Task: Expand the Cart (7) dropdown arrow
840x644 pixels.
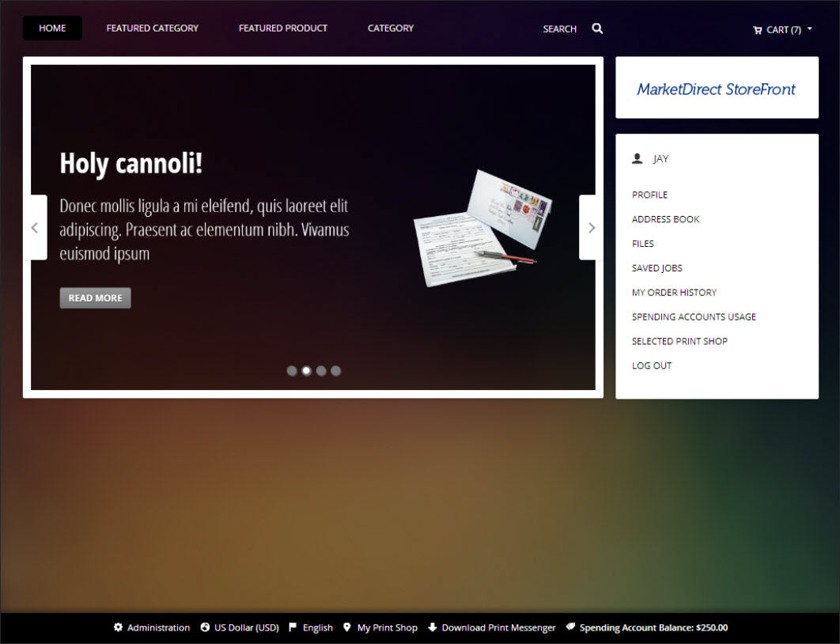Action: point(810,29)
